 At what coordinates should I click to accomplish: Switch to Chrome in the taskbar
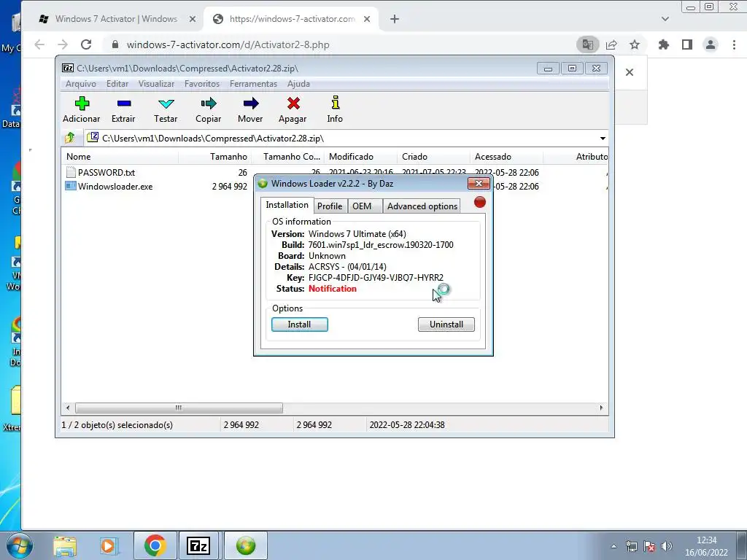coord(155,545)
